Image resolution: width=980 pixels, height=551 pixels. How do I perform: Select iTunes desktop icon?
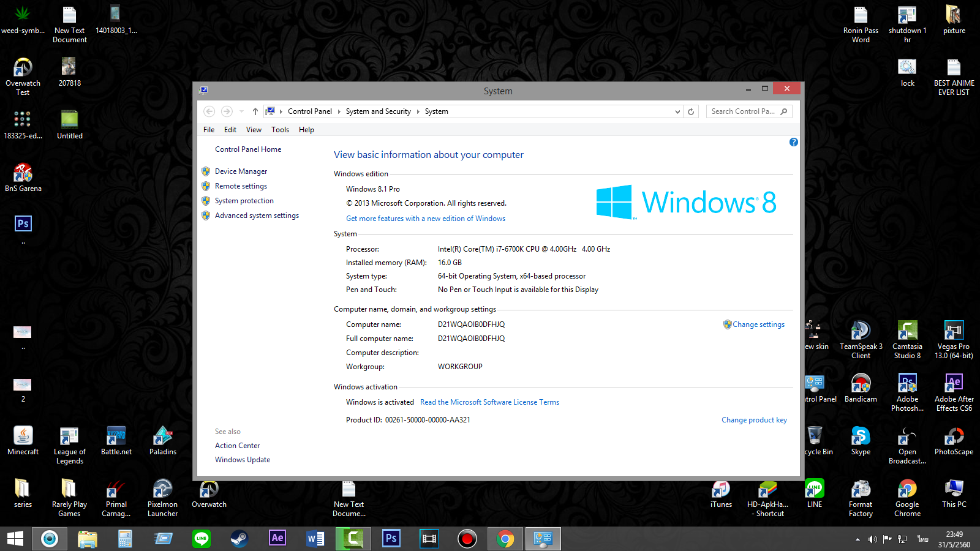click(721, 494)
